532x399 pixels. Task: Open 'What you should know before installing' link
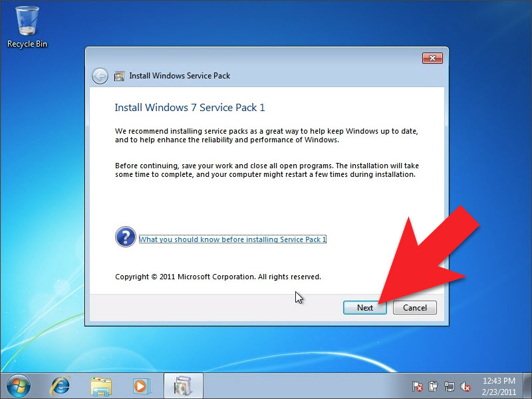232,239
